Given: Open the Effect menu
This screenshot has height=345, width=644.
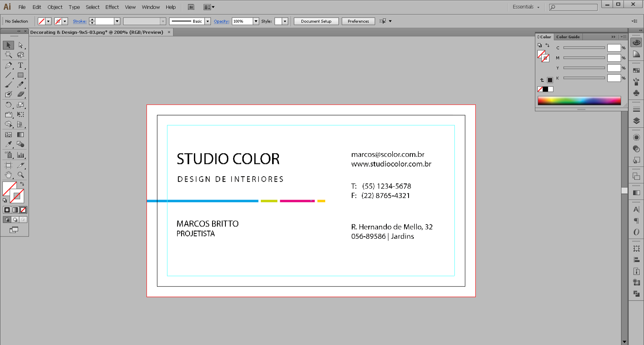Looking at the screenshot, I should (x=112, y=7).
